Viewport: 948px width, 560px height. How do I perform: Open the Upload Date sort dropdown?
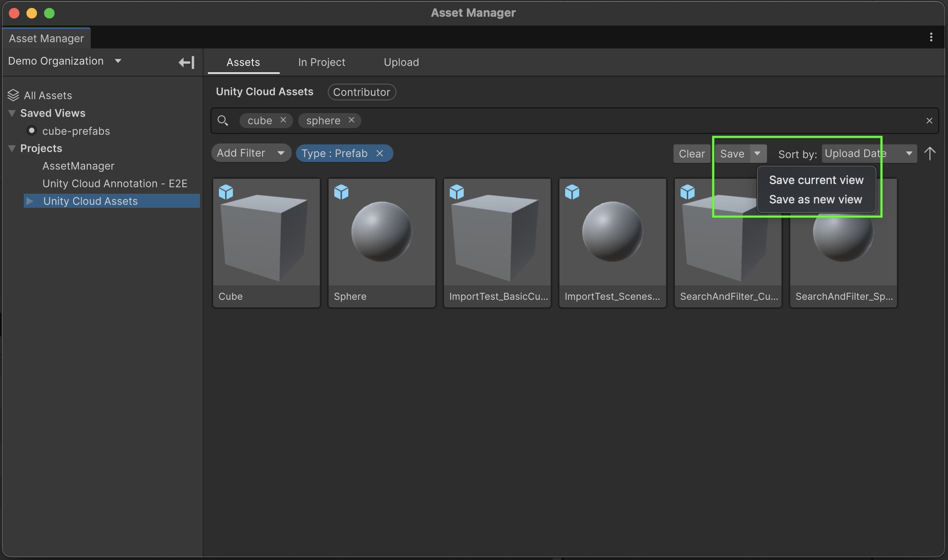(869, 154)
